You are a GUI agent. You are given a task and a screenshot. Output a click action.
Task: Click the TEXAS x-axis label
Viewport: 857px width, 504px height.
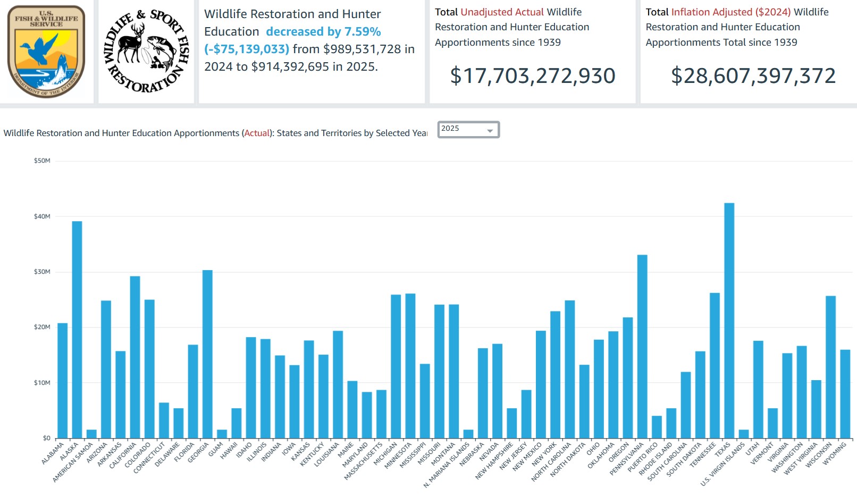(722, 450)
